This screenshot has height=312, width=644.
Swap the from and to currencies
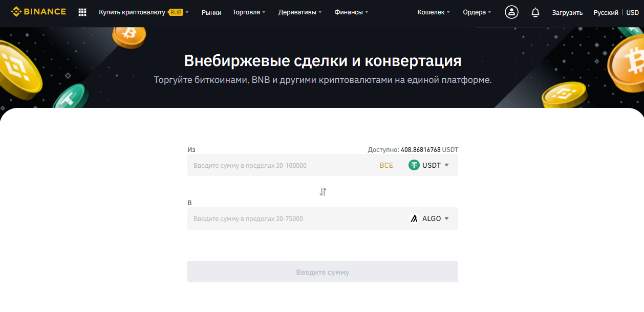[x=323, y=192]
